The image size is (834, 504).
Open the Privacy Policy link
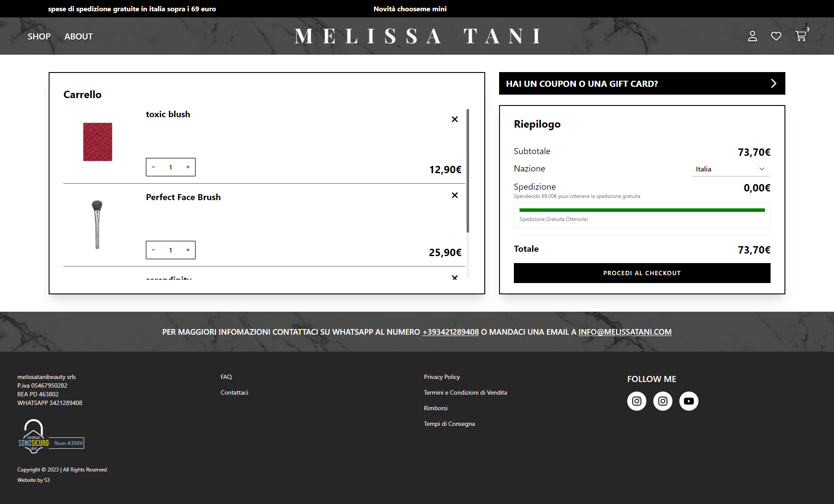442,377
